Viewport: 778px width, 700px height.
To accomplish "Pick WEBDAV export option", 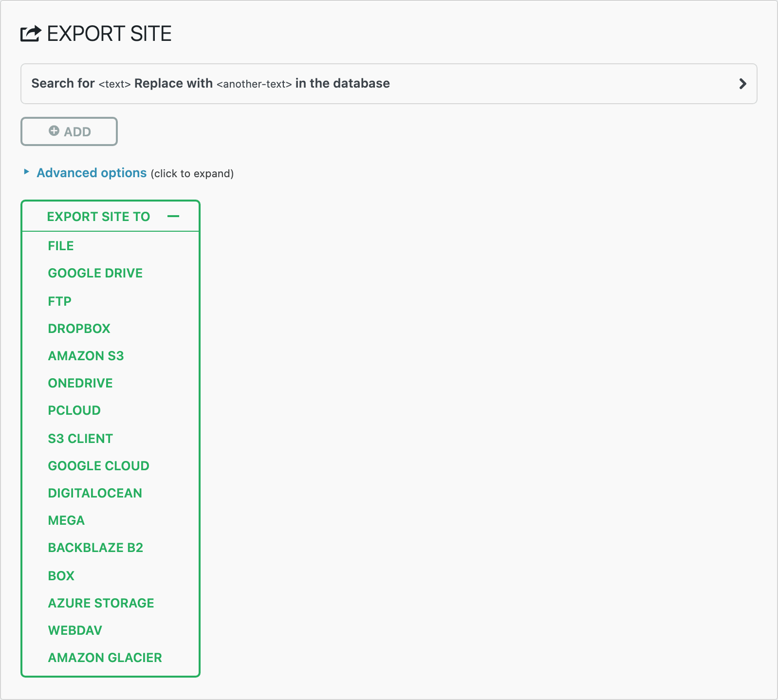I will click(x=75, y=630).
